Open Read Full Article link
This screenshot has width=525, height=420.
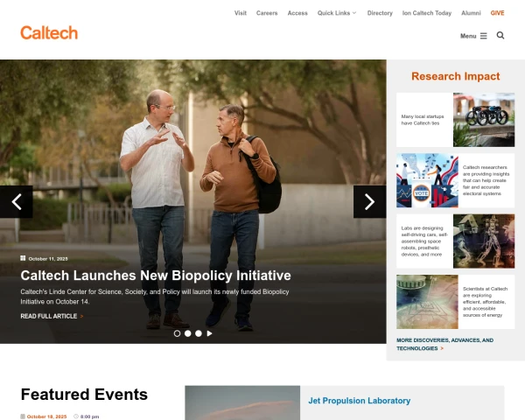point(52,316)
